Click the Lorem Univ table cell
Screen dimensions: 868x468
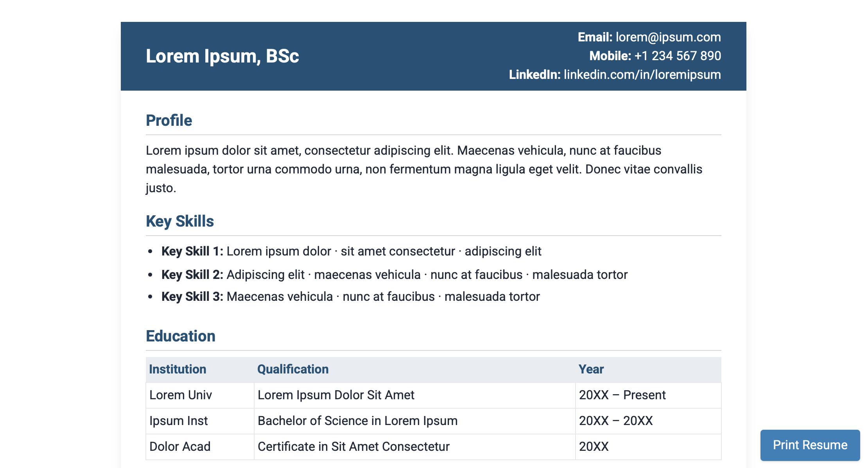[x=181, y=395]
